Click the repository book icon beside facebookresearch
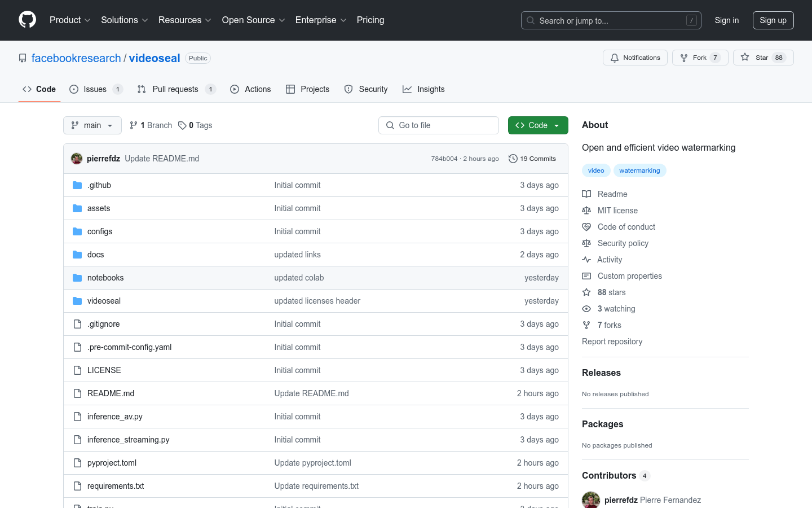Screen dimensions: 812x508 [x=23, y=58]
